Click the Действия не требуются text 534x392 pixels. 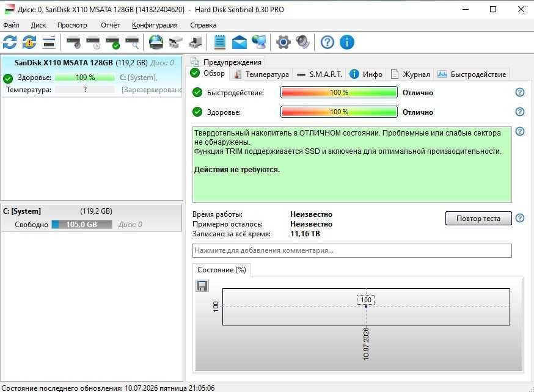coord(236,170)
